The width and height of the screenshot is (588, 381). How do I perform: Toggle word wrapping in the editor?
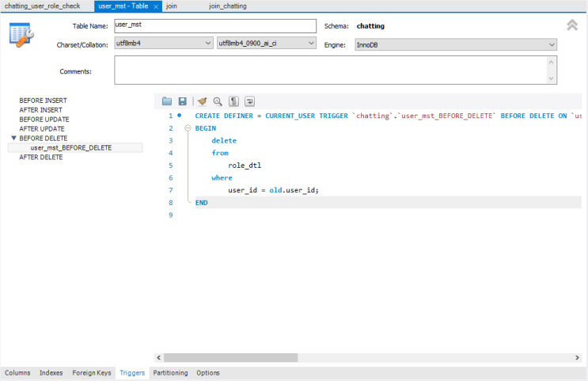point(250,101)
